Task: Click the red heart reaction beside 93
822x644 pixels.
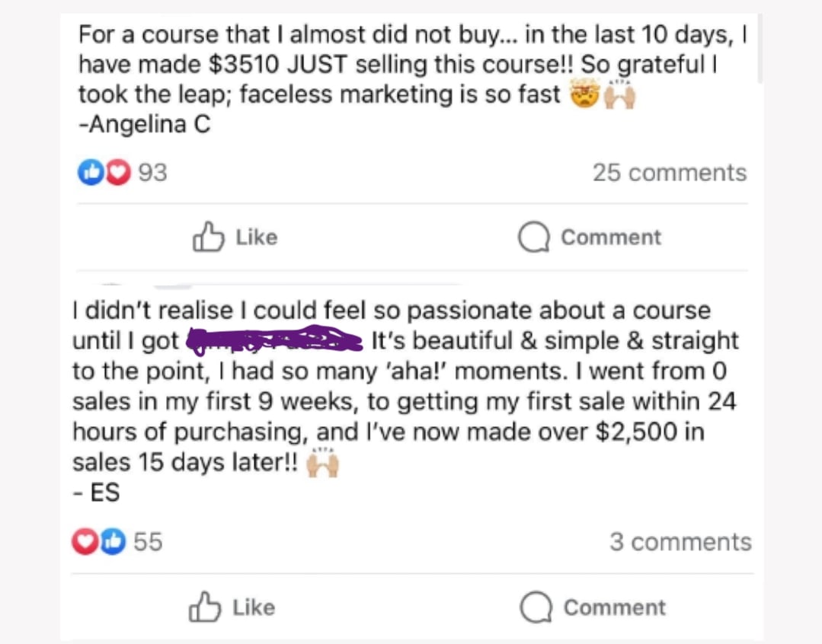Action: (x=116, y=173)
